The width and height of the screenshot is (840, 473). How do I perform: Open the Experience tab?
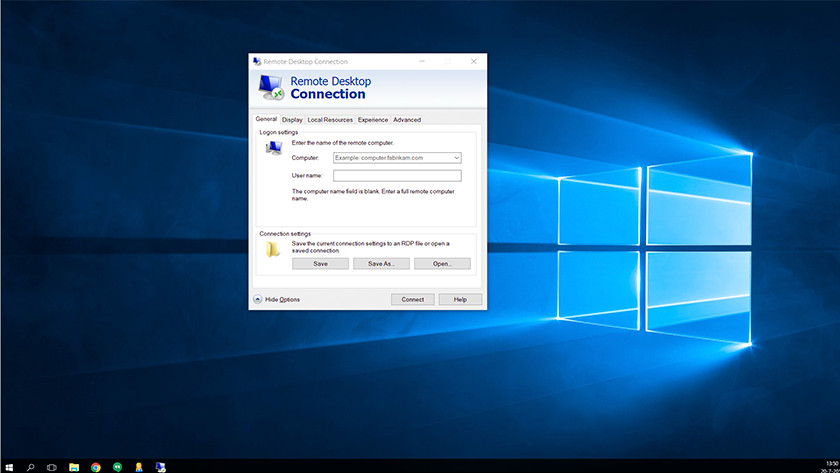373,120
